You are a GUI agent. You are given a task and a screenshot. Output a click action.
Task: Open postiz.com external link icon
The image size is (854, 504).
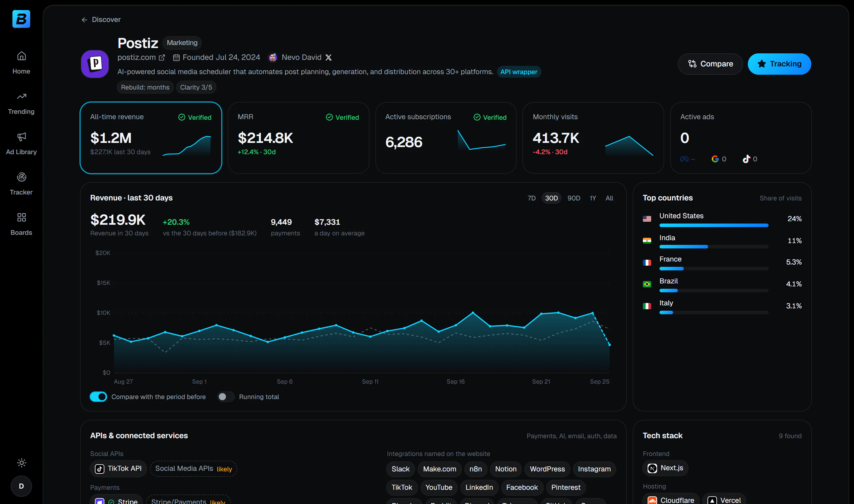click(162, 58)
